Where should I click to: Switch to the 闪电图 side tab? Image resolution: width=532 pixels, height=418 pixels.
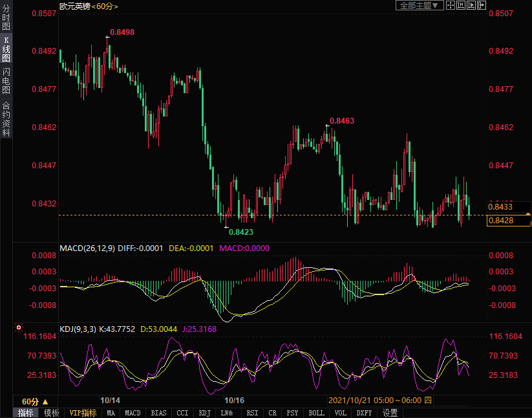pos(6,81)
